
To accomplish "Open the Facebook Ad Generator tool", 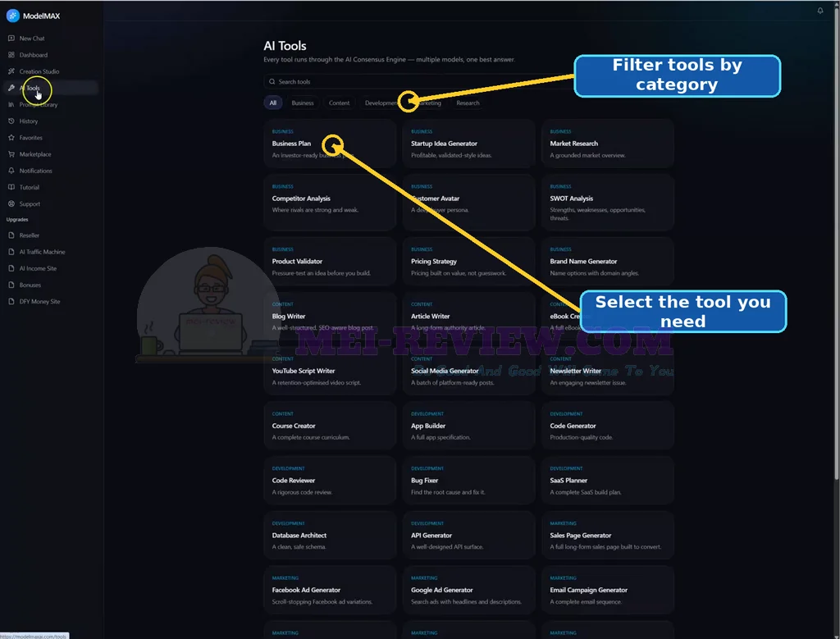I will 330,590.
